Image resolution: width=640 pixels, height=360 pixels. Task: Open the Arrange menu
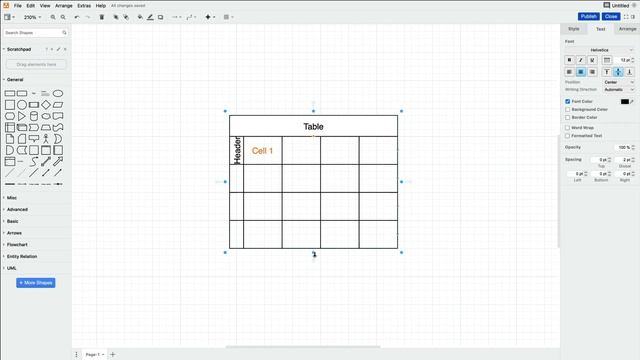[64, 6]
